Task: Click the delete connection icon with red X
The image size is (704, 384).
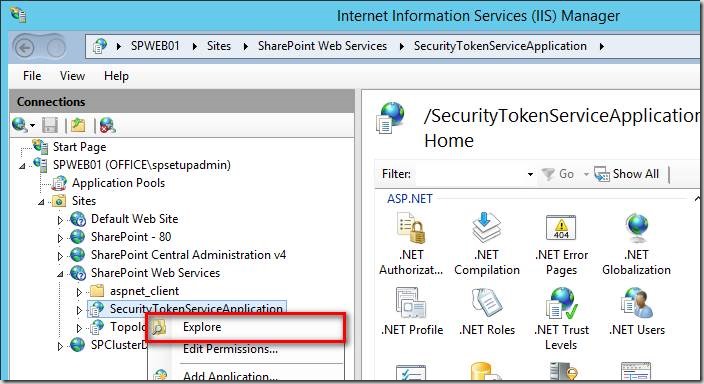Action: (x=107, y=125)
